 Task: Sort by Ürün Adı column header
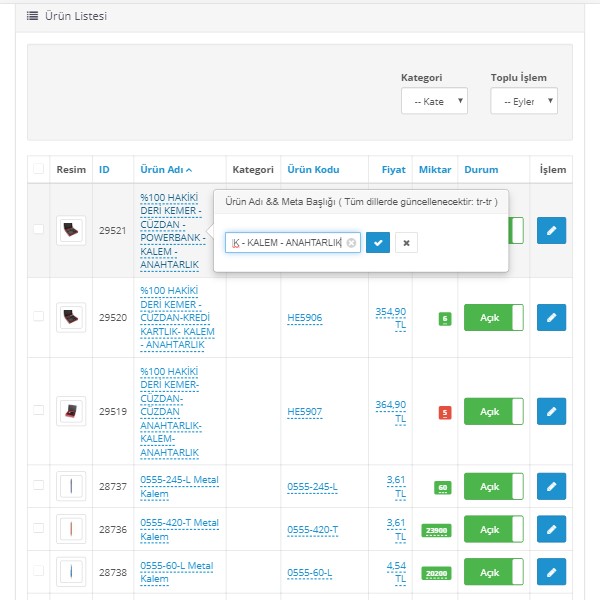(x=166, y=170)
